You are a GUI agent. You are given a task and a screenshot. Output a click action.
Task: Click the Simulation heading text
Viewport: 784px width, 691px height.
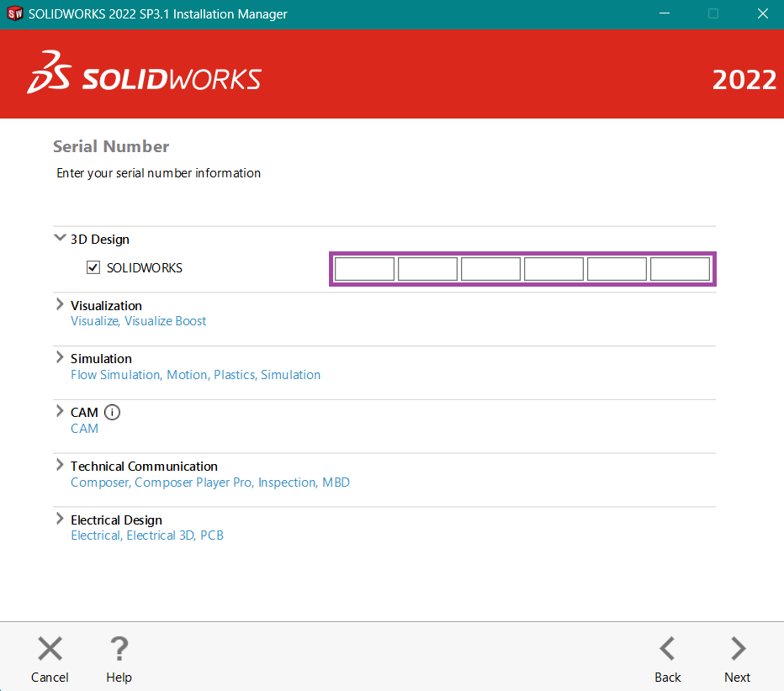(x=102, y=359)
